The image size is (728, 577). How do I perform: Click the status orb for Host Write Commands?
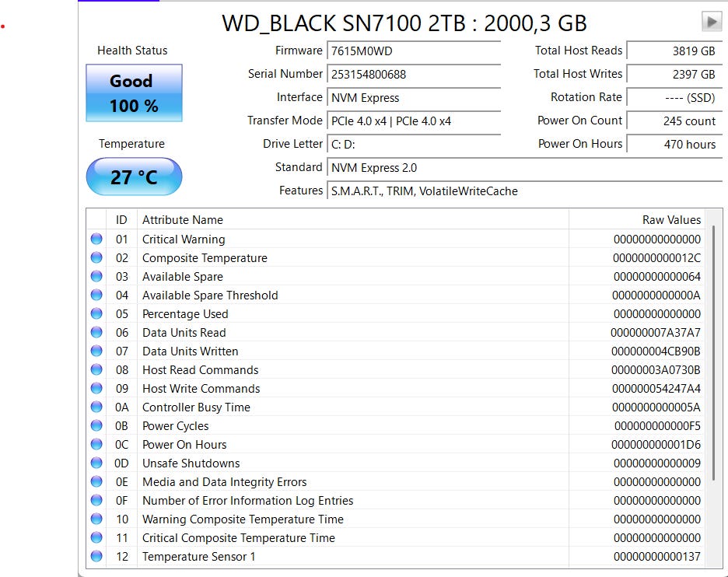tap(96, 388)
